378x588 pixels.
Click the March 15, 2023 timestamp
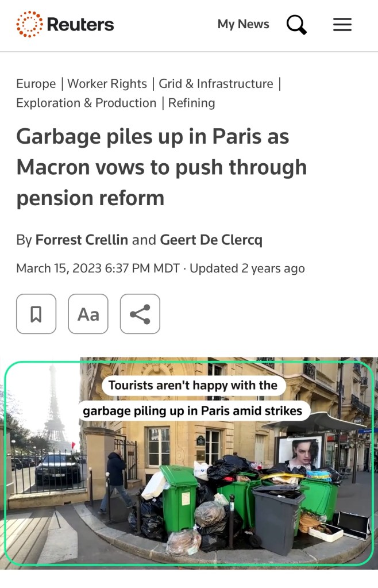[x=98, y=268]
